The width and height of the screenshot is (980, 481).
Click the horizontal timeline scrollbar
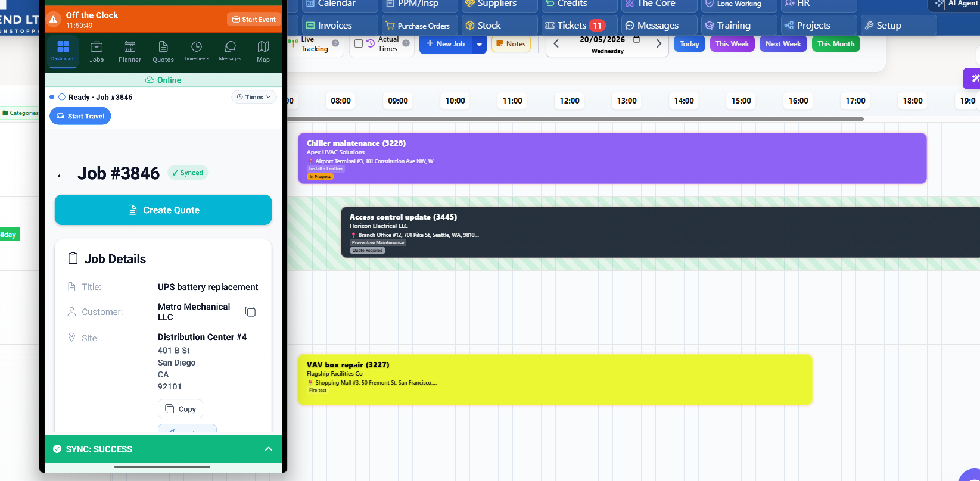coord(575,119)
